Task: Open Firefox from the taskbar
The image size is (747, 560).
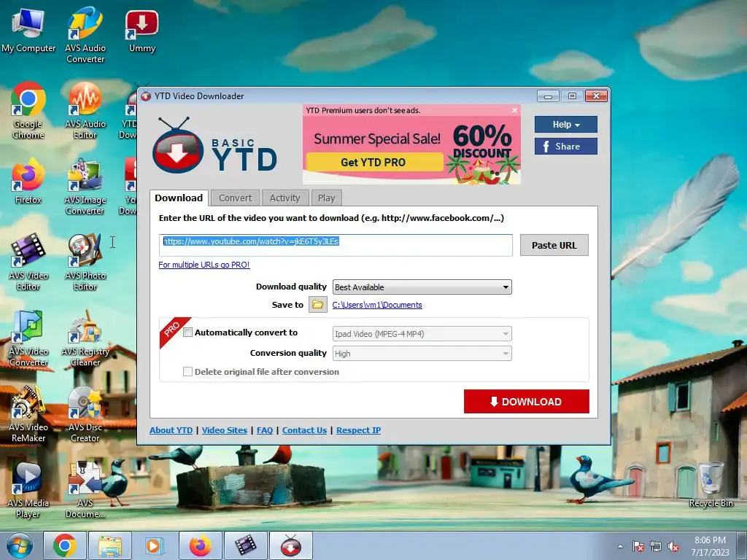Action: (x=200, y=545)
